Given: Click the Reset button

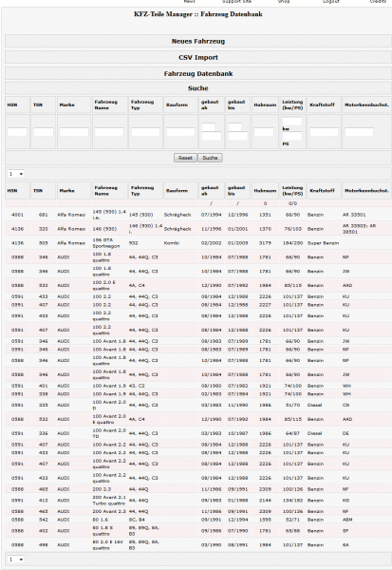Looking at the screenshot, I should click(x=185, y=158).
